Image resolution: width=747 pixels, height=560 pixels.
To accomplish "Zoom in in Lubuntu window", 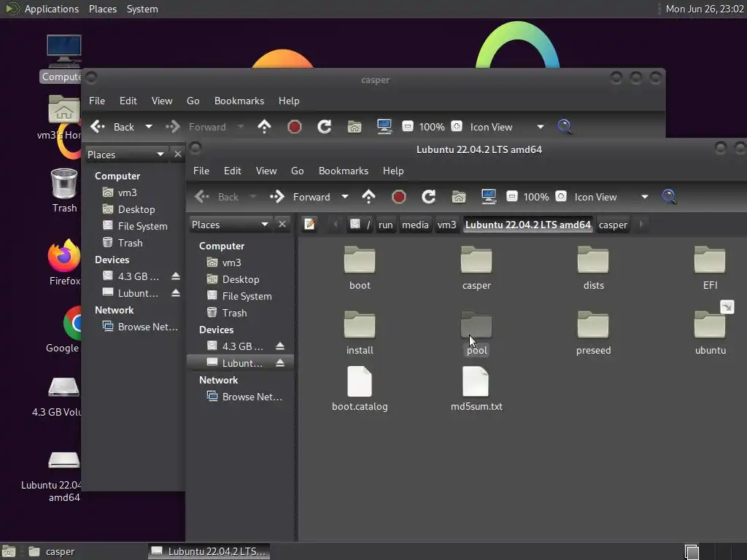I will [x=561, y=196].
